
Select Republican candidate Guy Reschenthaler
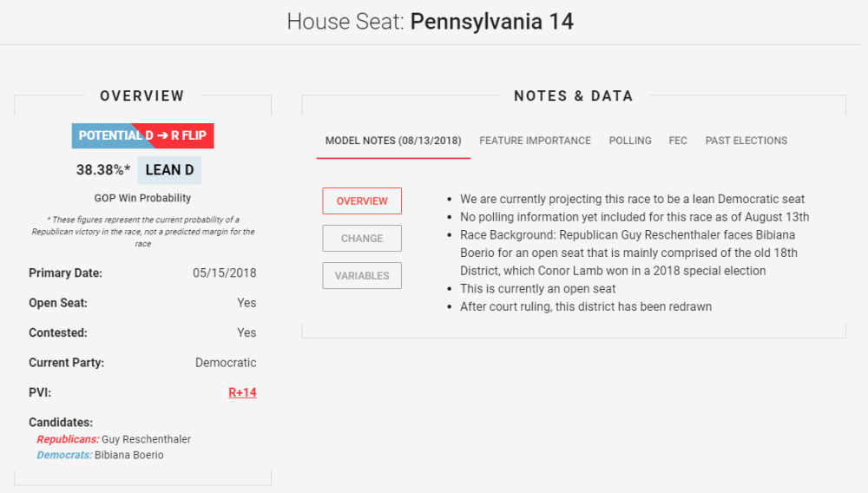click(146, 439)
